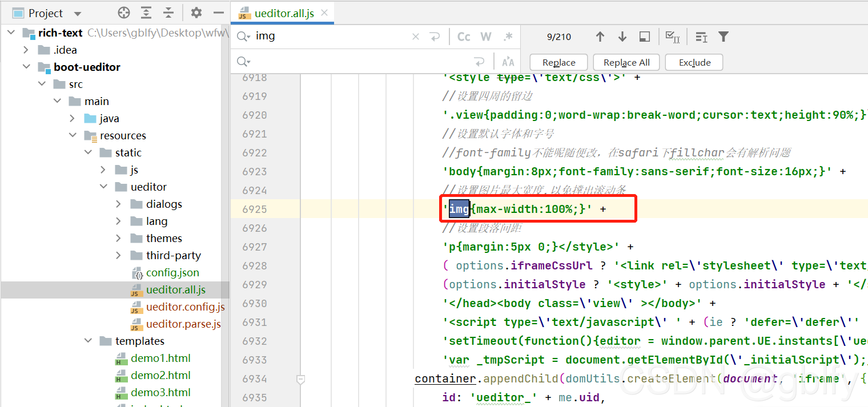Expand the third-party folder chevron
Viewport: 868px width, 407px height.
pyautogui.click(x=118, y=255)
